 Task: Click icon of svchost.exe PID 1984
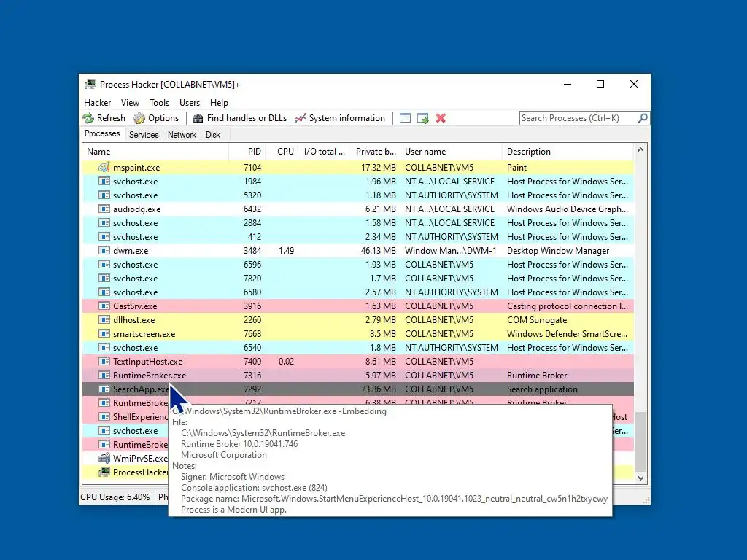pos(104,182)
